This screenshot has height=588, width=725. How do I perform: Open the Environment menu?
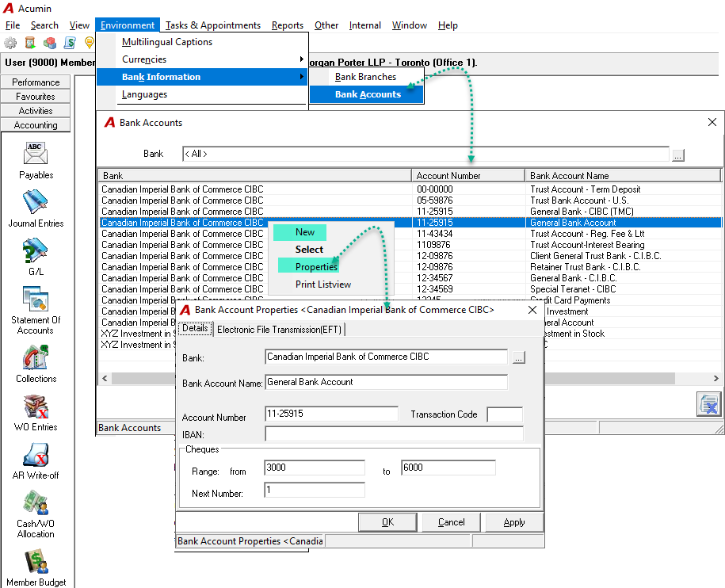tap(127, 25)
